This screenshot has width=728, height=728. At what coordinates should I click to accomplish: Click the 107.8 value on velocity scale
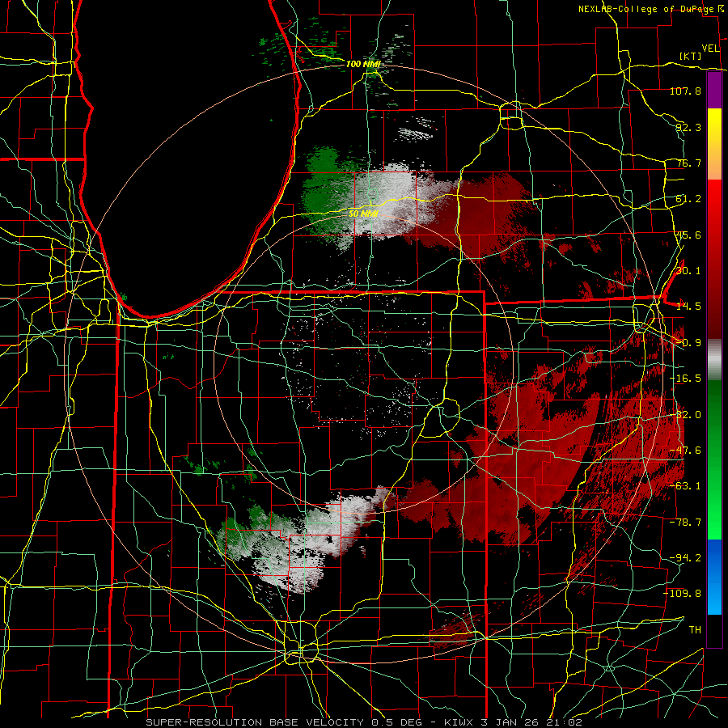click(685, 91)
